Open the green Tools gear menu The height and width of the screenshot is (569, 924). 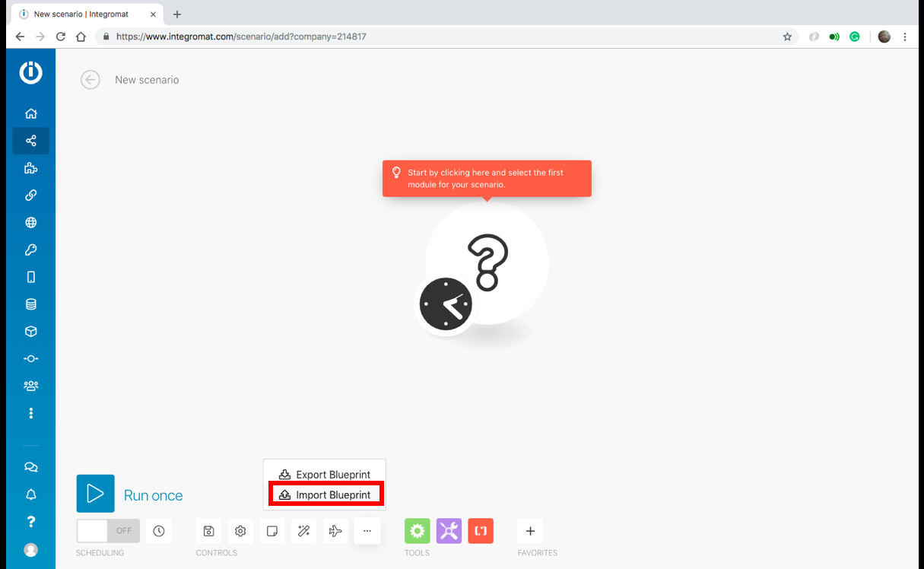point(417,531)
